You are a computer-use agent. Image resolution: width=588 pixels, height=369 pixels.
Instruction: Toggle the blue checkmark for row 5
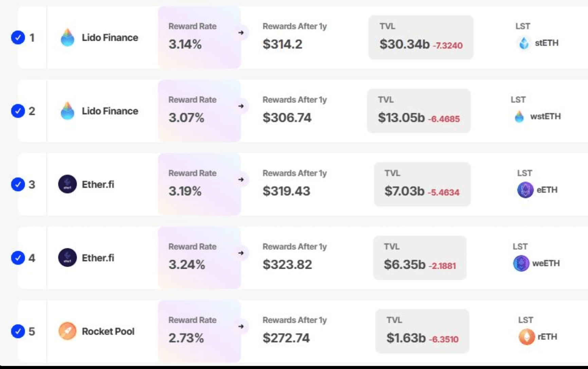(18, 331)
